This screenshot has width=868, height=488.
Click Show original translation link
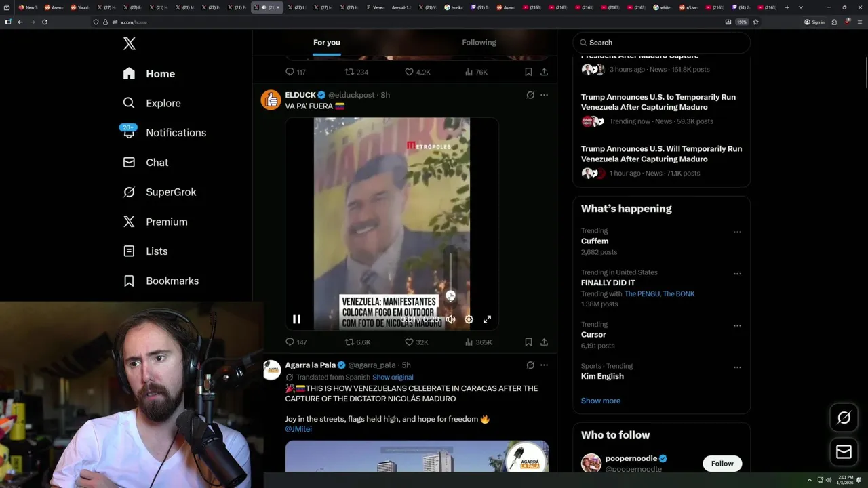click(x=393, y=377)
